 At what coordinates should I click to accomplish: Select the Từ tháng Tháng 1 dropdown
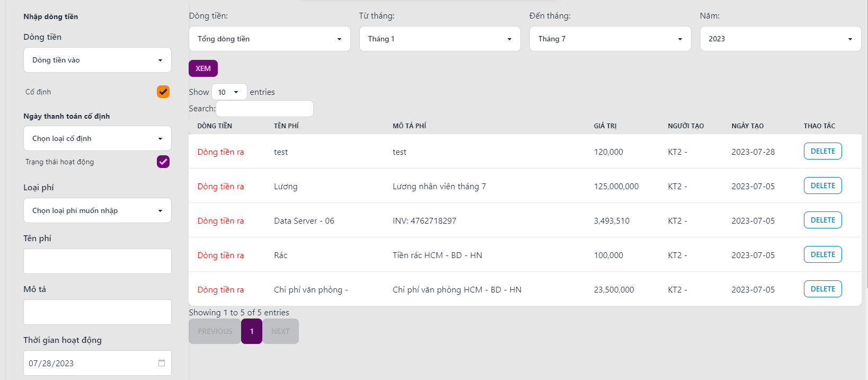point(440,39)
